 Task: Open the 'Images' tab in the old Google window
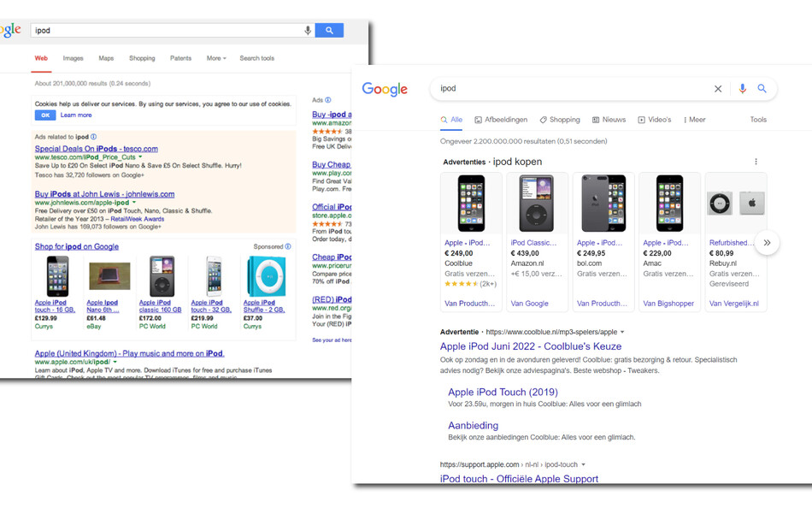tap(73, 58)
